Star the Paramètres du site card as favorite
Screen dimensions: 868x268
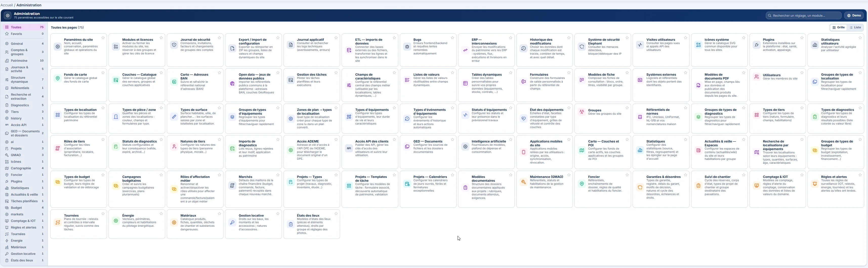(x=103, y=38)
